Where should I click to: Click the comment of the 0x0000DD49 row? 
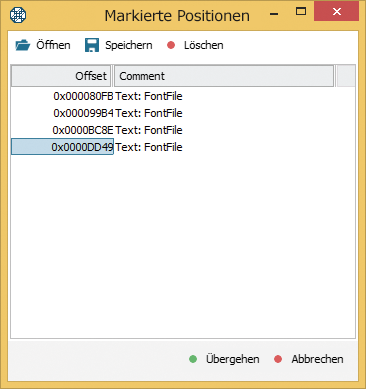pos(149,147)
